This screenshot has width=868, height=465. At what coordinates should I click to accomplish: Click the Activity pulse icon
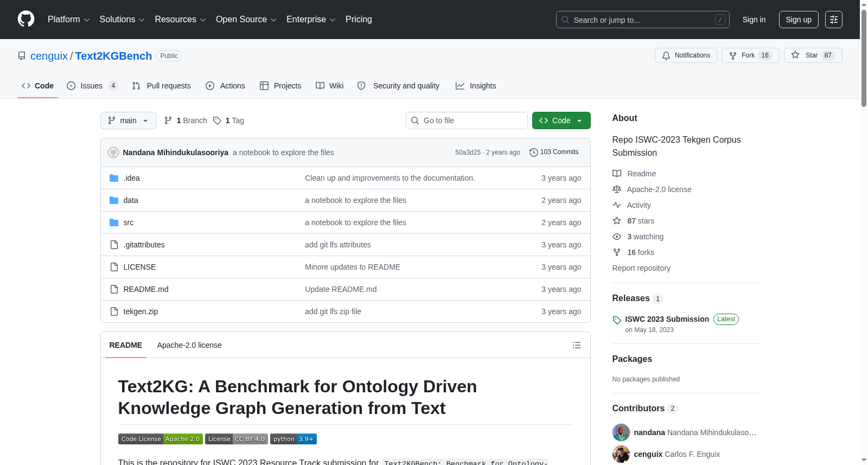pos(617,205)
